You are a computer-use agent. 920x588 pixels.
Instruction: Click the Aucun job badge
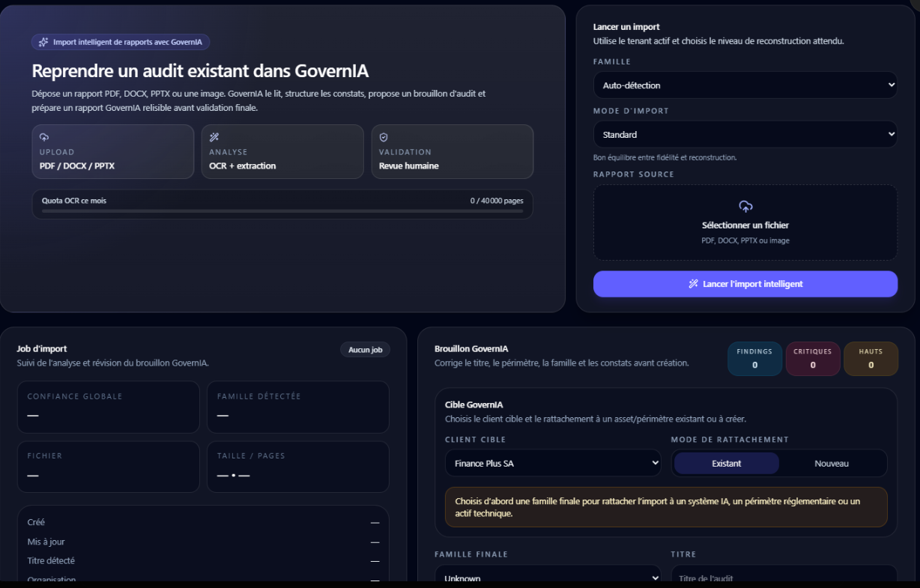point(366,350)
